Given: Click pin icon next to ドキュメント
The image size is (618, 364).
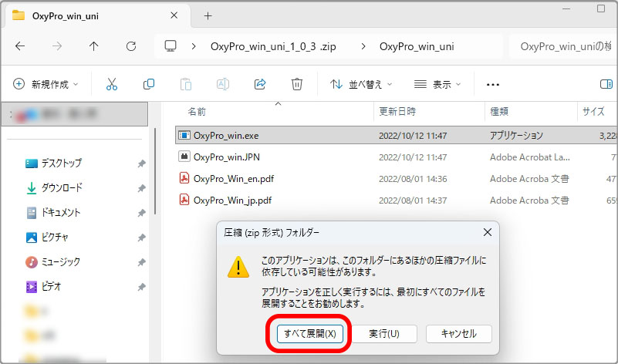Looking at the screenshot, I should [141, 213].
